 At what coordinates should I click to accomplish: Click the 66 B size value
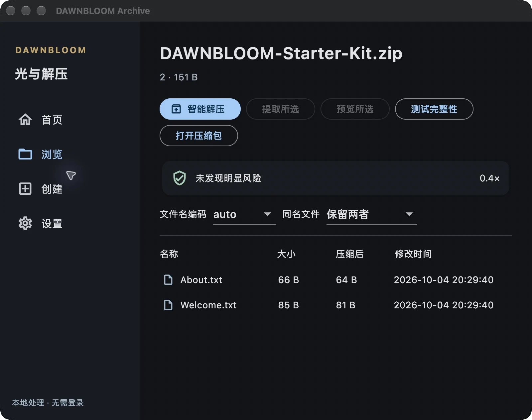pyautogui.click(x=289, y=280)
